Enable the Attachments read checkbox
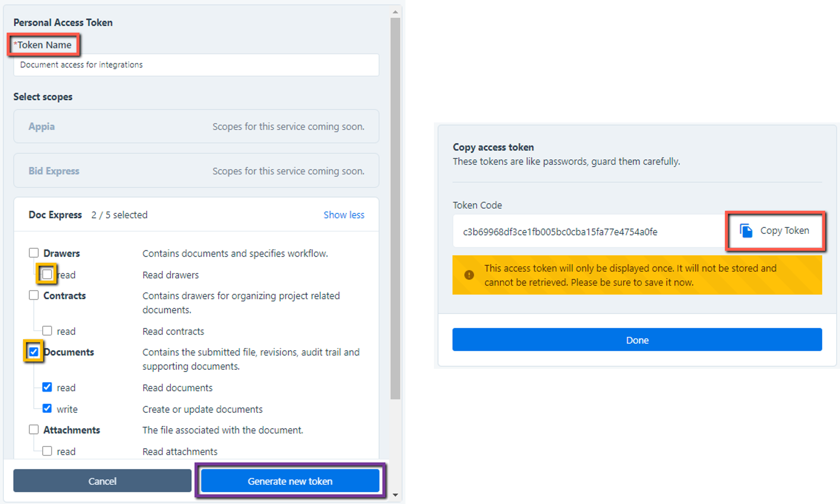 (47, 451)
